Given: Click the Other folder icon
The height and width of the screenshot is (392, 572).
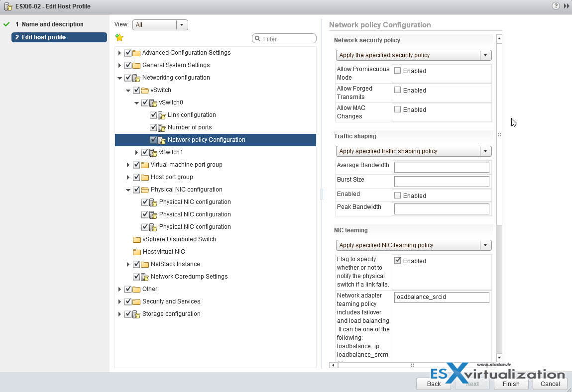Looking at the screenshot, I should pyautogui.click(x=137, y=289).
